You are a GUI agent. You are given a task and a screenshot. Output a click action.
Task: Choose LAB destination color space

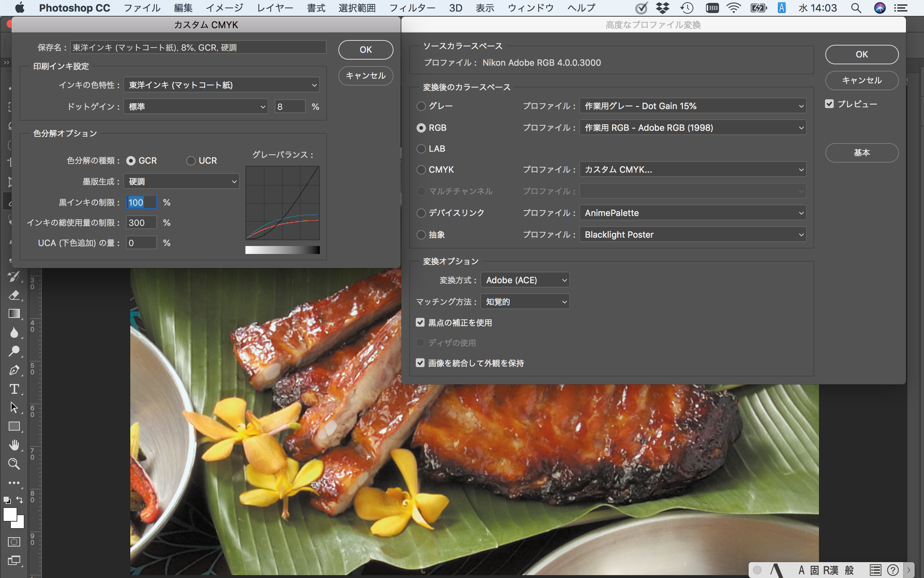pos(421,149)
